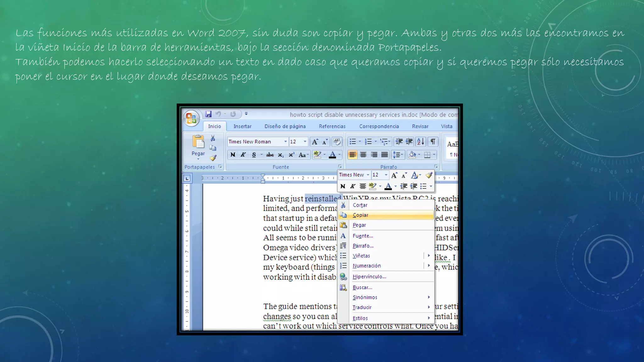
Task: Expand the Sinónimos submenu
Action: pyautogui.click(x=386, y=298)
